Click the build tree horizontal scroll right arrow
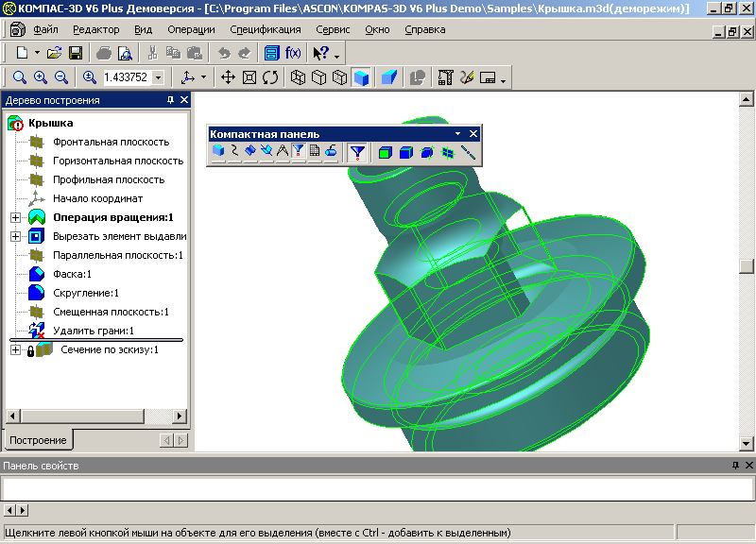 (x=180, y=416)
